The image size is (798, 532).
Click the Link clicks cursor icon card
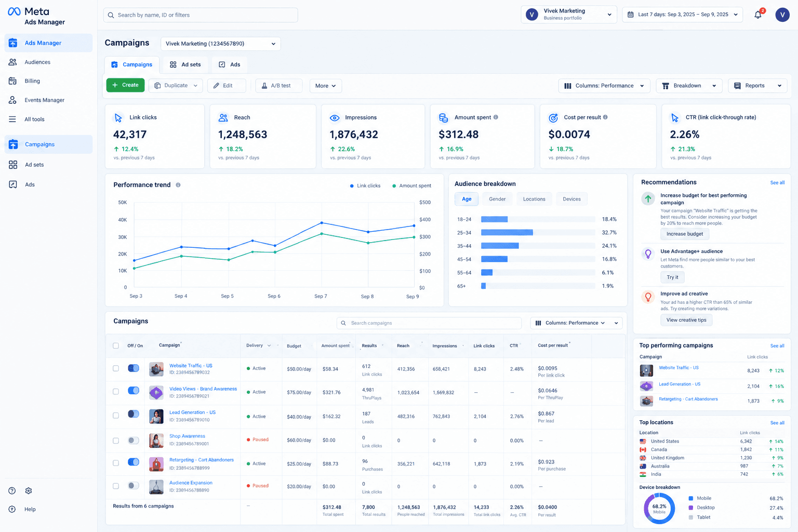[x=118, y=118]
